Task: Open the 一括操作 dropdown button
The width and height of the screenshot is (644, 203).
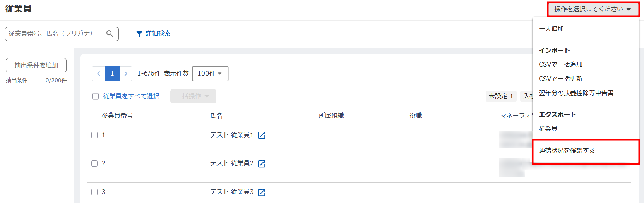Action: coord(193,96)
